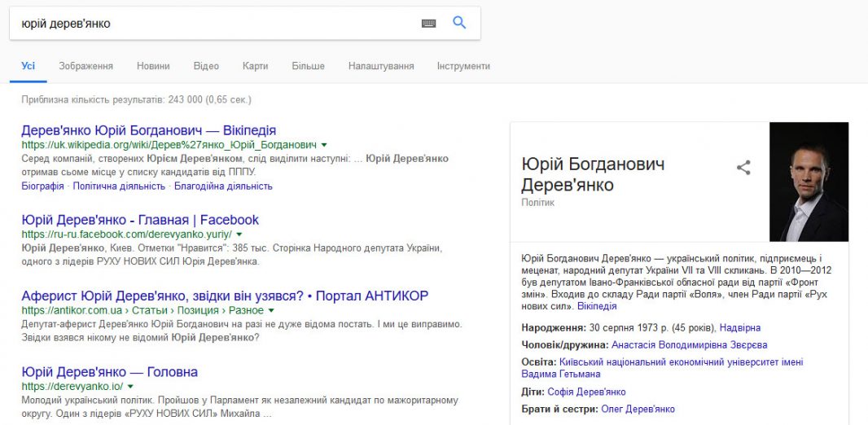Open the Благодійна діяльність sitelink
Screen dimensions: 868x425
point(223,186)
